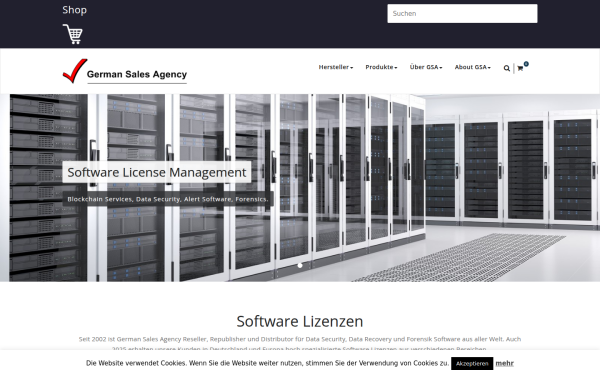
Task: Accept cookies with Akzeptieren button
Action: (x=472, y=364)
